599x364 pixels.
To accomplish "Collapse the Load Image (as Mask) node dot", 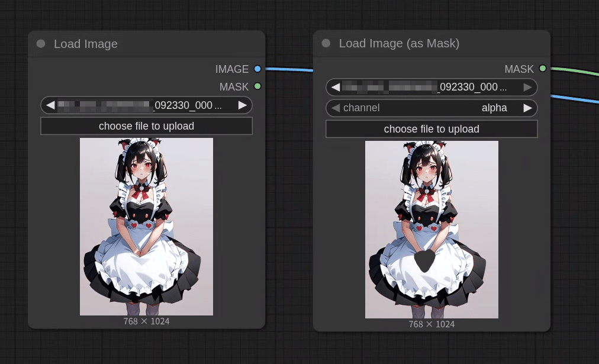I will tap(326, 43).
